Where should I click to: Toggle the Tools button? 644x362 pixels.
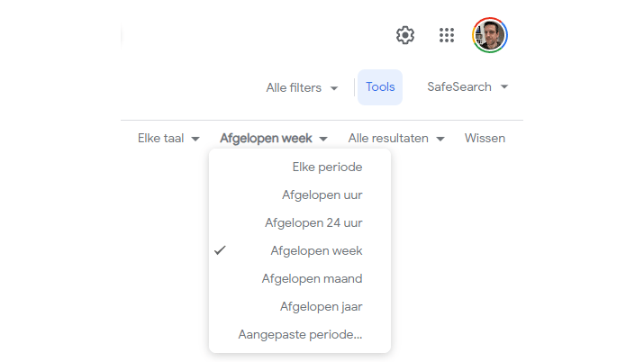(380, 87)
